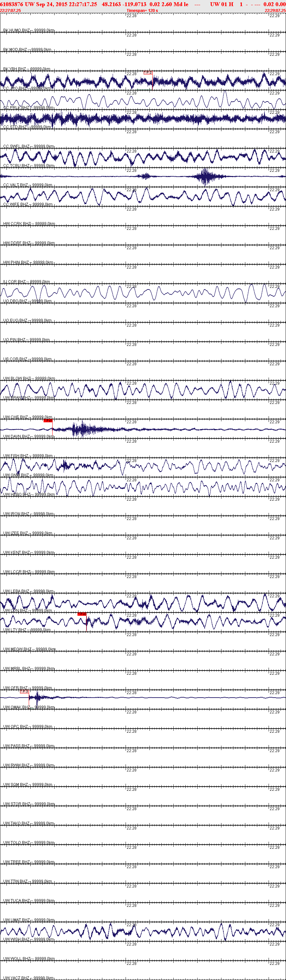Select the UW.IZEE BHZ station label
Image resolution: width=286 pixels, height=980 pixels.
pos(28,534)
